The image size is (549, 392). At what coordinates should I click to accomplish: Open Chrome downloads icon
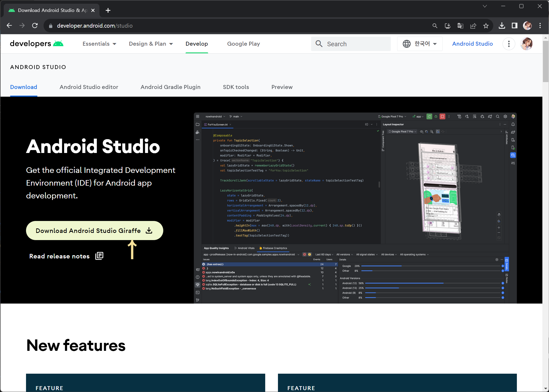(x=502, y=25)
